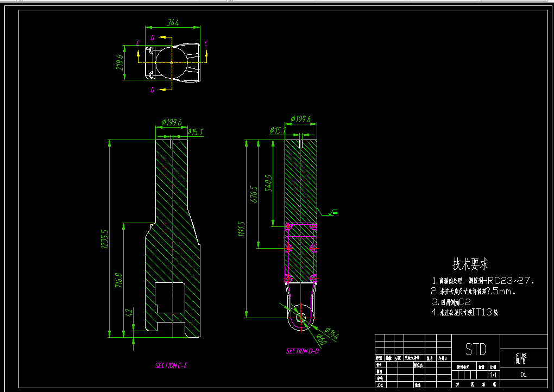This screenshot has height=392, width=554.
Task: Pick the C2 chamfer note line
Action: coord(451,302)
